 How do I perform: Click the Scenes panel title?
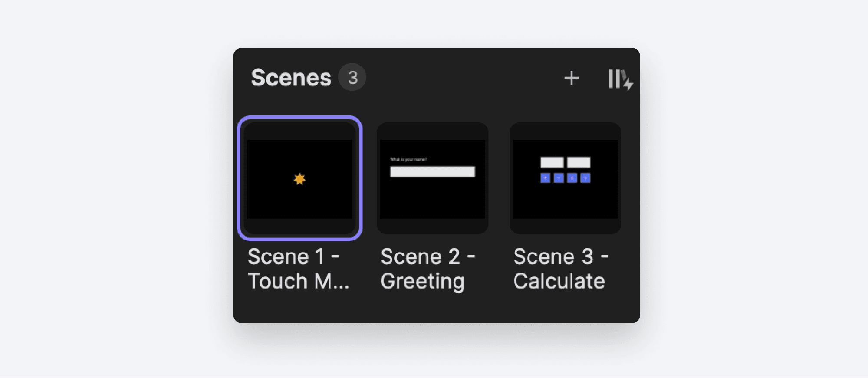coord(290,76)
